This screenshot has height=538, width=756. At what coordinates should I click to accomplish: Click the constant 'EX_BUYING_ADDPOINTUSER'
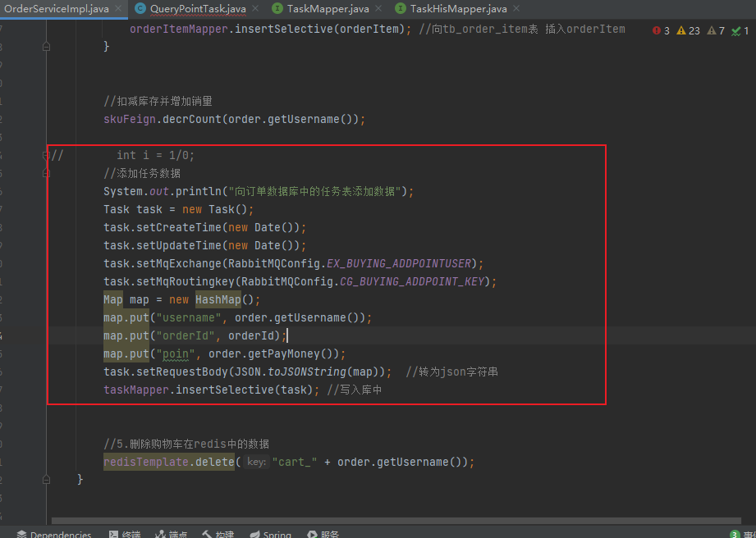(x=399, y=263)
